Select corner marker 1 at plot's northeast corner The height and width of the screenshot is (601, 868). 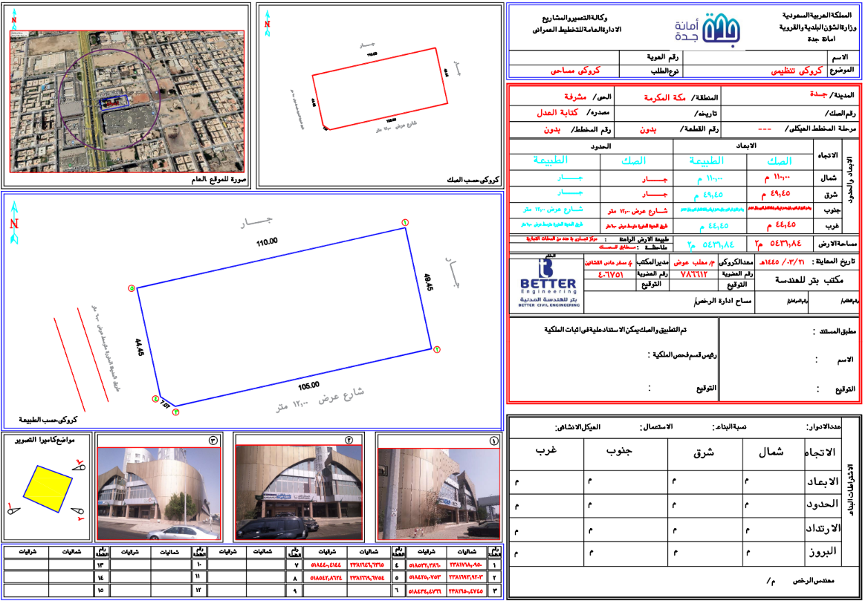tap(405, 222)
